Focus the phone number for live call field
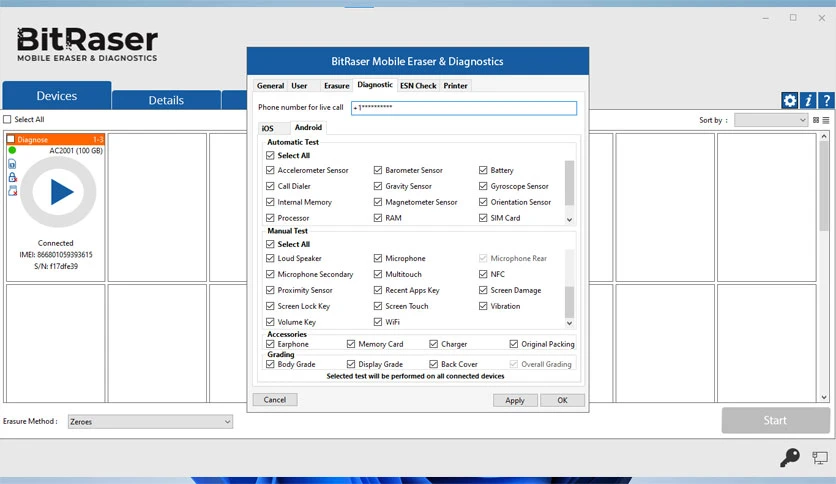Screen dimensions: 836x484 pyautogui.click(x=464, y=108)
